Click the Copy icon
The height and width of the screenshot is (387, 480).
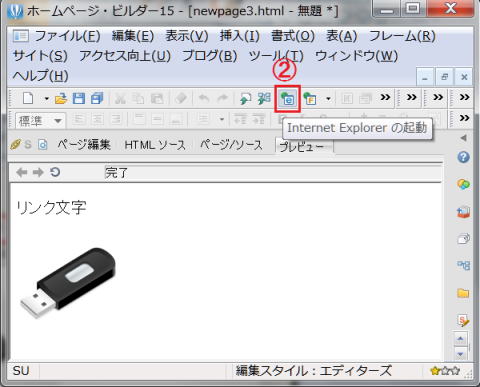point(138,99)
